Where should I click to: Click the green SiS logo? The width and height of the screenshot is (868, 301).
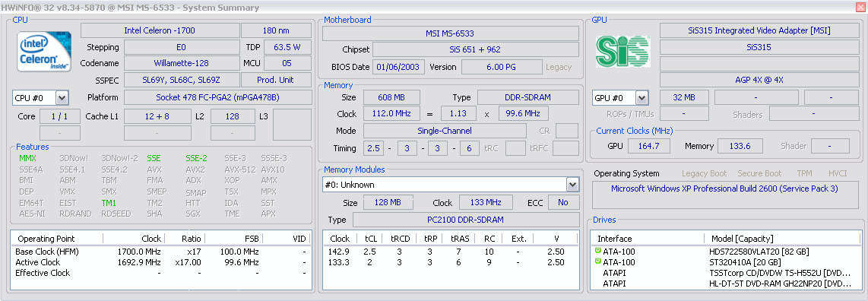622,51
